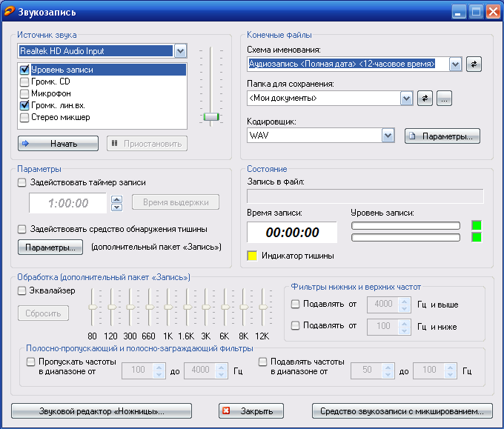Open the Папка для сохранения dropdown
The height and width of the screenshot is (429, 504).
coord(405,98)
